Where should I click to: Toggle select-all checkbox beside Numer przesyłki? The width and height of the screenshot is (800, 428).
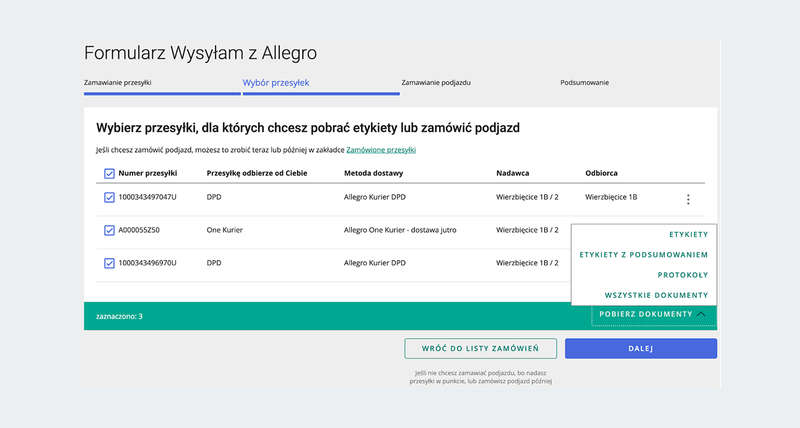coord(109,173)
